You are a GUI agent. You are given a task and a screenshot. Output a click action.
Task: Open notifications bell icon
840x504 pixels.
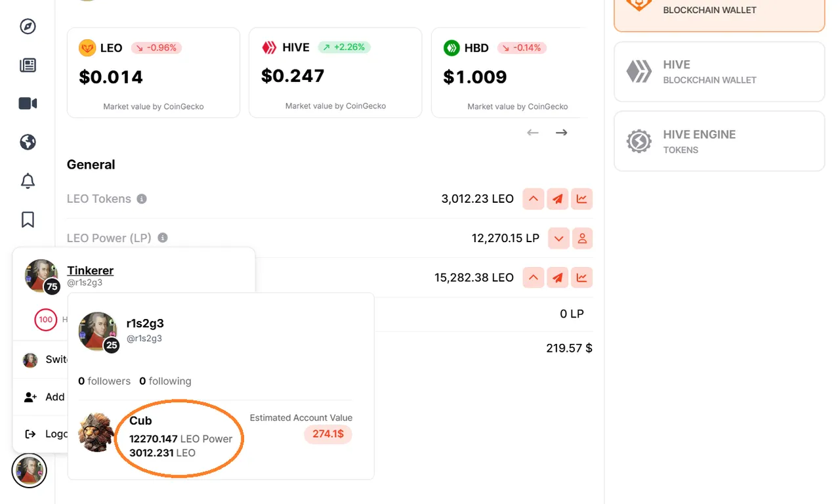click(x=28, y=181)
